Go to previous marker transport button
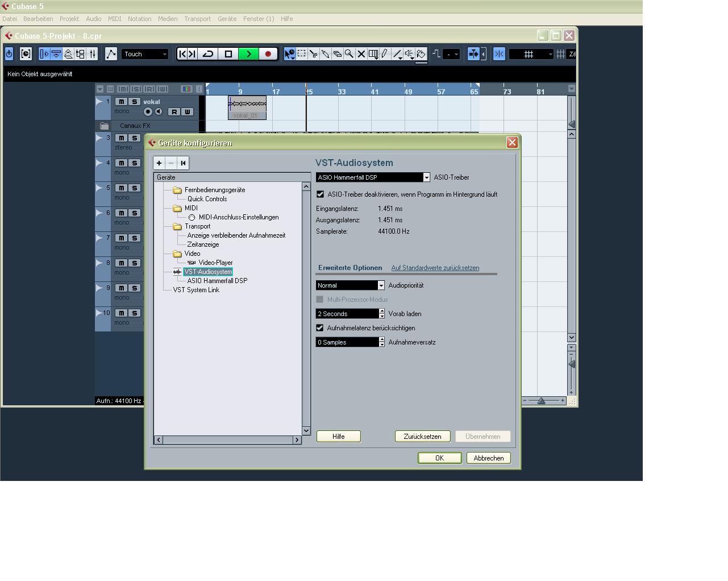This screenshot has height=581, width=728. pyautogui.click(x=182, y=54)
